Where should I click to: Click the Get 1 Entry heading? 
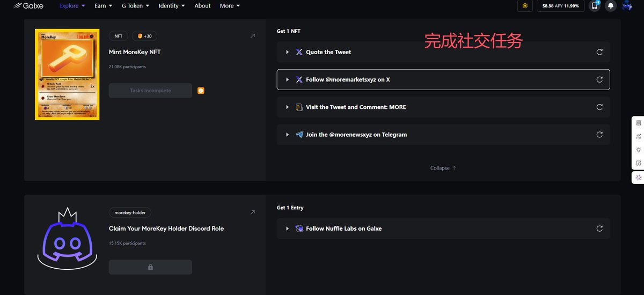(x=290, y=208)
